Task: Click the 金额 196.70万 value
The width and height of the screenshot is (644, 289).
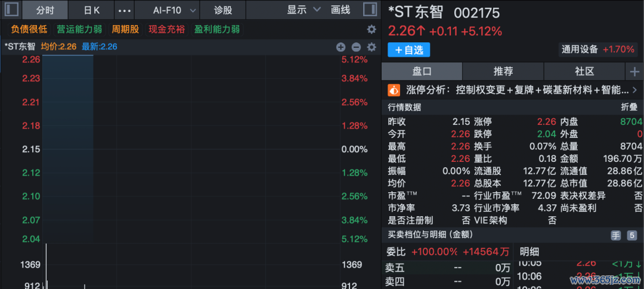Action: coord(623,159)
